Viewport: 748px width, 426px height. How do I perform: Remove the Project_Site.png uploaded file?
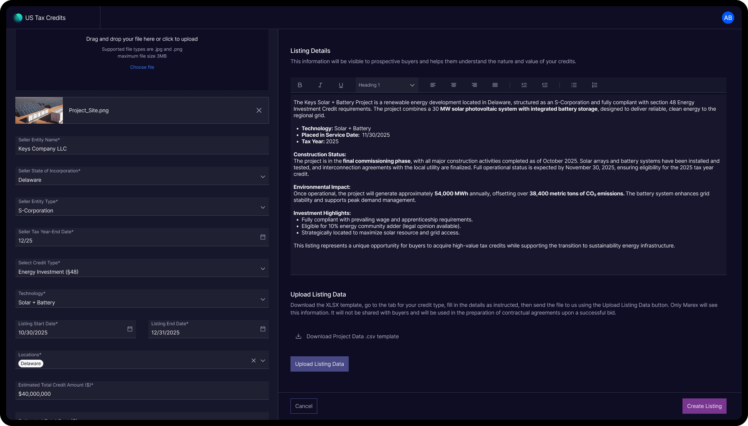coord(259,110)
